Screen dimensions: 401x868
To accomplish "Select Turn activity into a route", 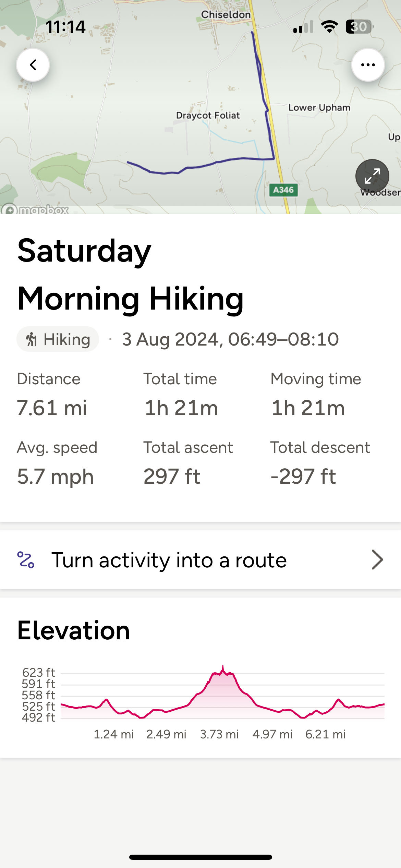I will [x=200, y=560].
